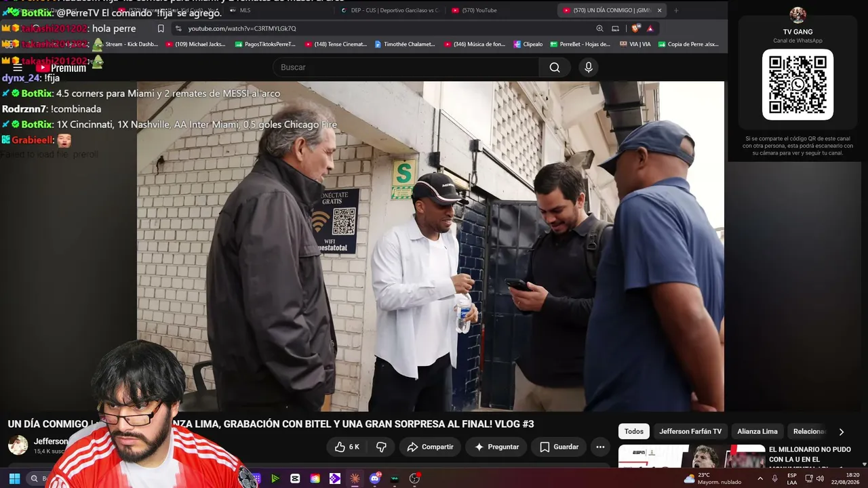This screenshot has width=868, height=488.
Task: Open PagosTiktoksPerreT bookmark
Action: tap(265, 45)
